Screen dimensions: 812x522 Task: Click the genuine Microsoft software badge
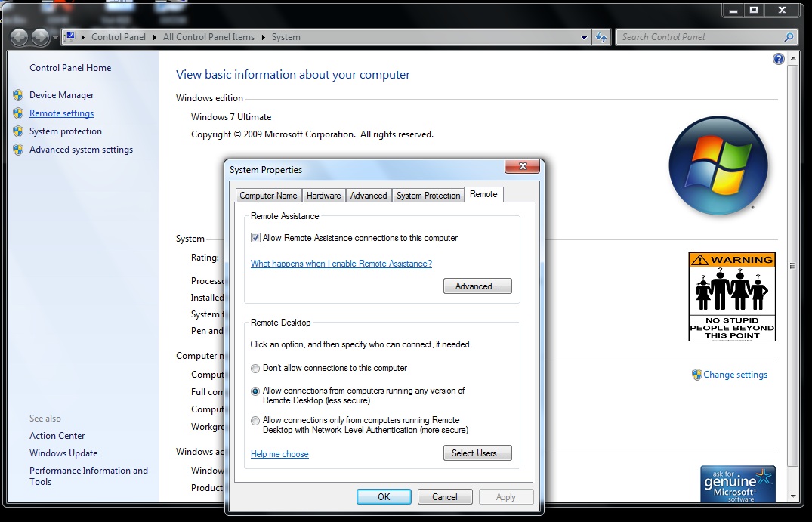738,484
